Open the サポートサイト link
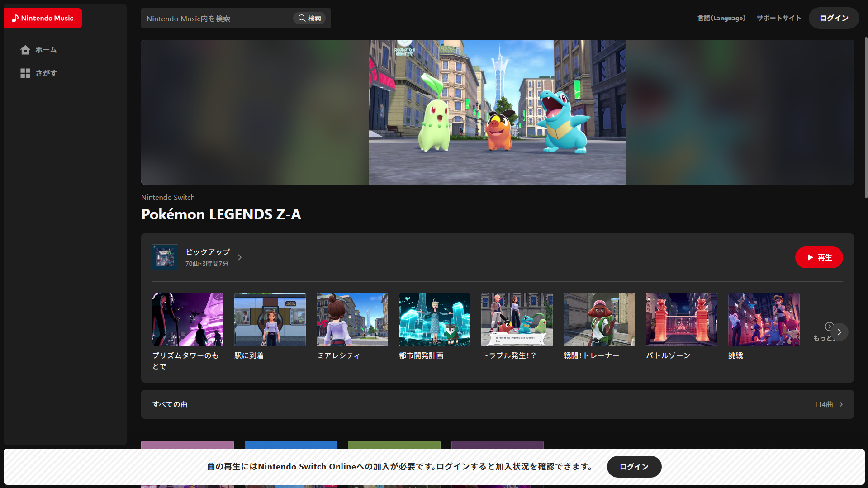Screen dimensions: 868x488 [x=779, y=18]
